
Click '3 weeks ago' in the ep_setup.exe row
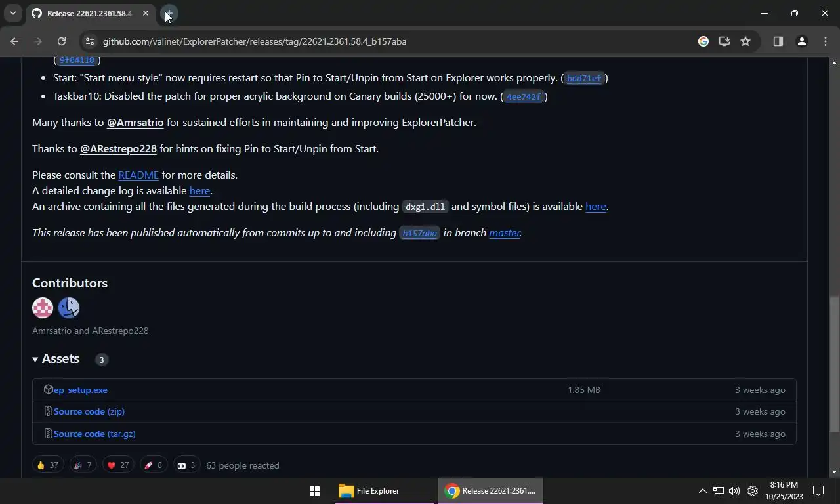click(760, 390)
